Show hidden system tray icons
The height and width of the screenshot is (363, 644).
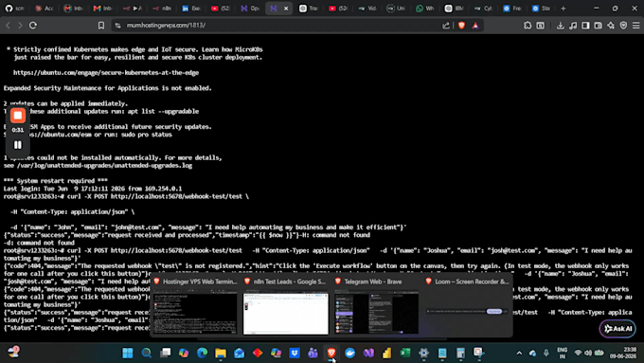pyautogui.click(x=519, y=354)
